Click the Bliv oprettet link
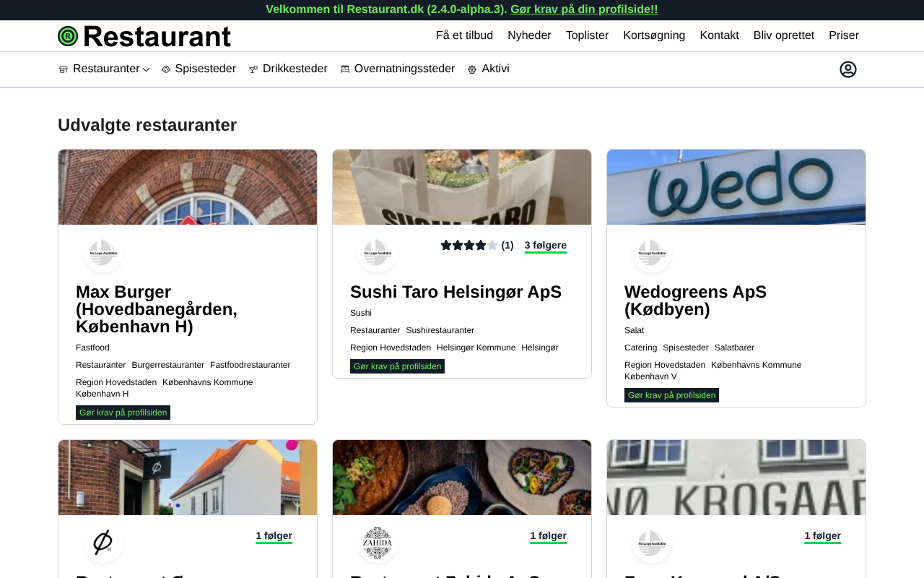924x578 pixels. (784, 35)
